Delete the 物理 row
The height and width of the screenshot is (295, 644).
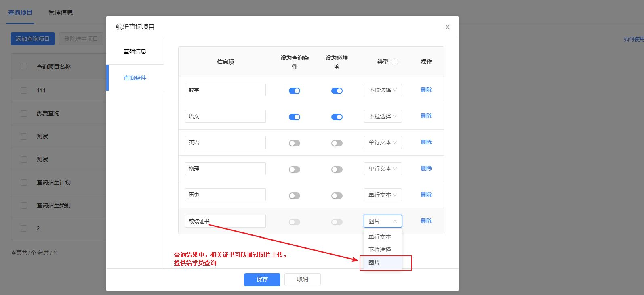pos(427,168)
